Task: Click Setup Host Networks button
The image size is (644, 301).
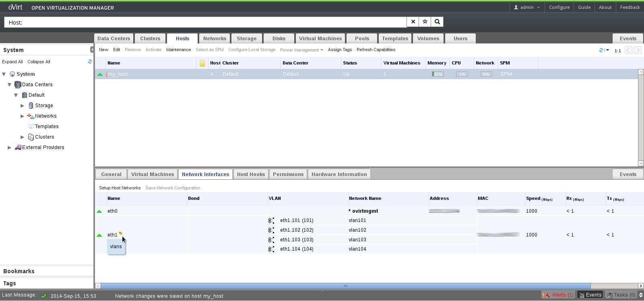Action: [x=120, y=188]
